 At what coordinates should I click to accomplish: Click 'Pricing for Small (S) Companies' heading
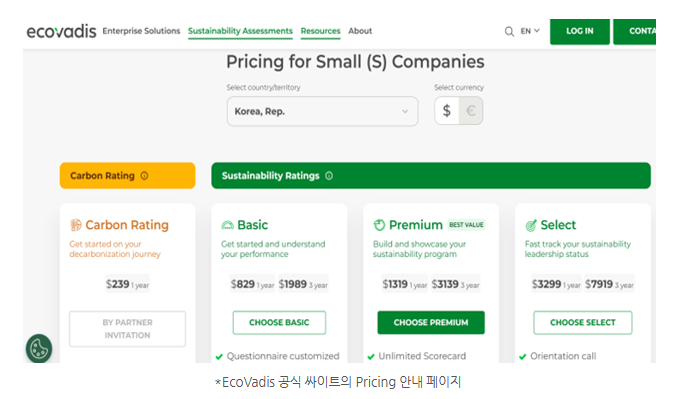click(355, 61)
